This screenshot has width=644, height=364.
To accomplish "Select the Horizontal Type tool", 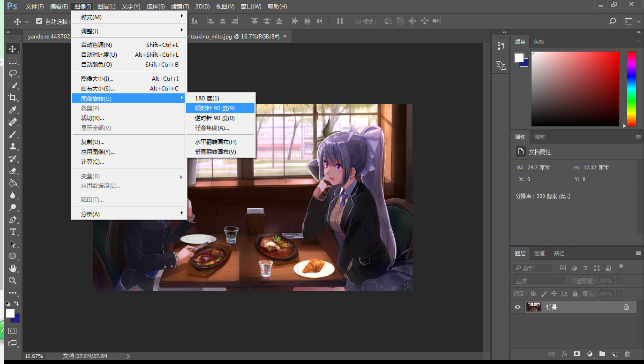I will pos(13,232).
